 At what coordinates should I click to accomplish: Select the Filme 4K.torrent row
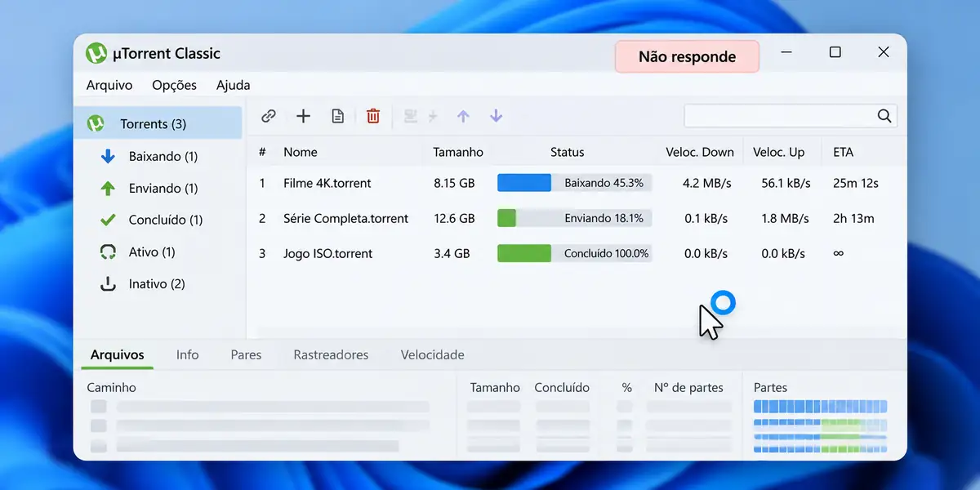[577, 183]
